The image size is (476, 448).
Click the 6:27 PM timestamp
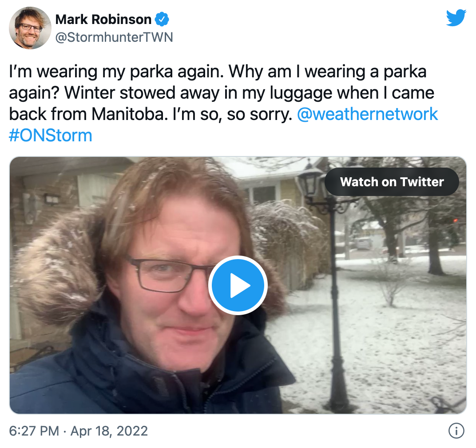pyautogui.click(x=34, y=431)
